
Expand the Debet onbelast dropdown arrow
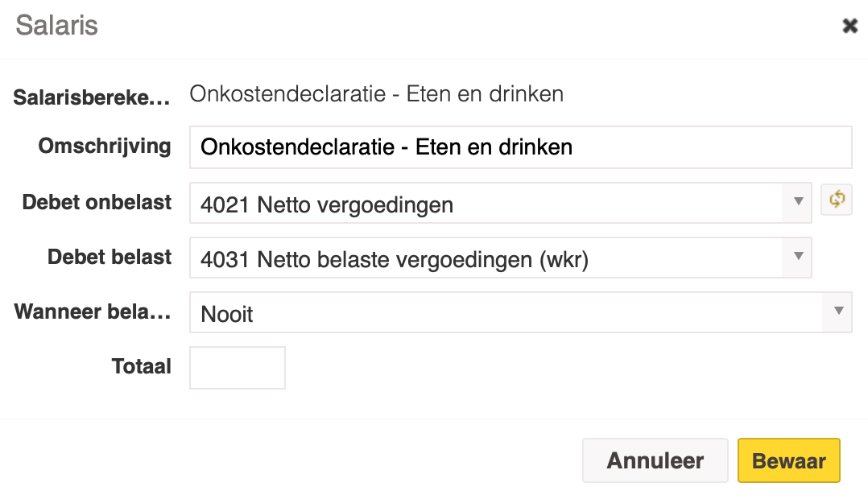798,201
